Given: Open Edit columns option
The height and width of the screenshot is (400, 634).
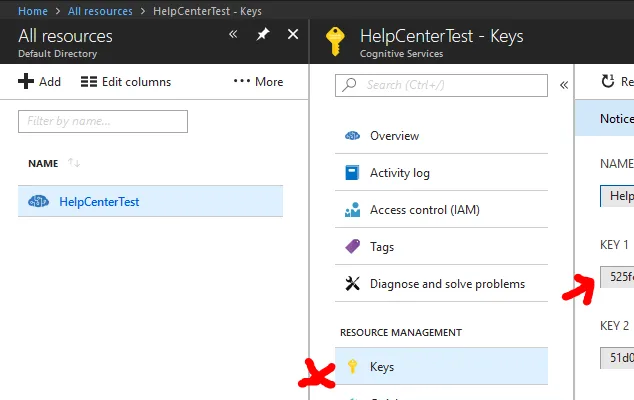Looking at the screenshot, I should [x=126, y=81].
